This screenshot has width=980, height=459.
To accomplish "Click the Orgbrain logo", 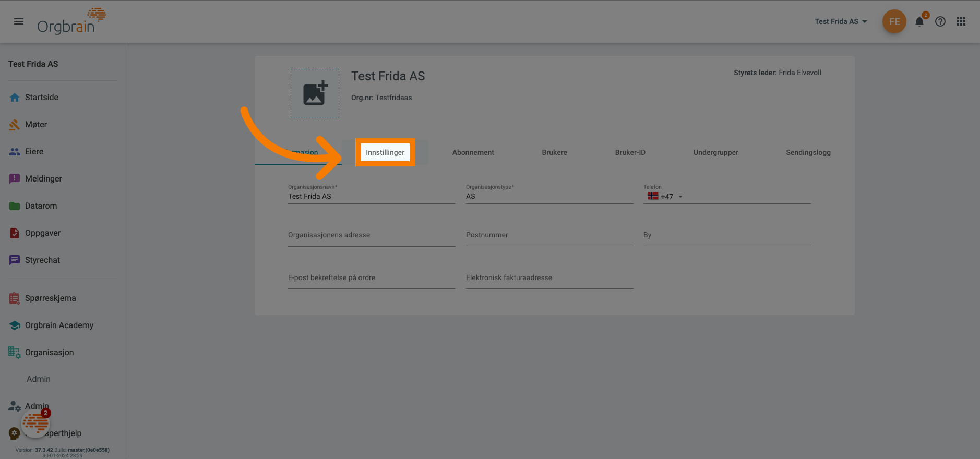I will (x=71, y=21).
